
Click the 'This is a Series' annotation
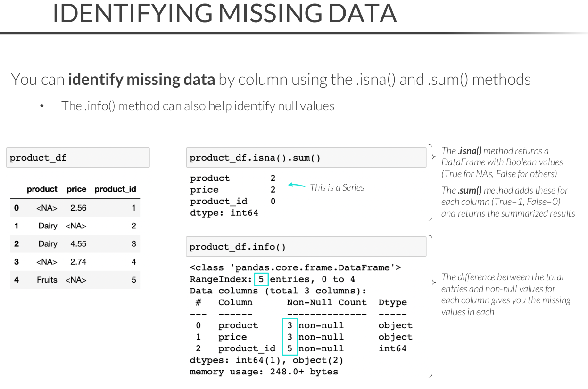tap(337, 187)
